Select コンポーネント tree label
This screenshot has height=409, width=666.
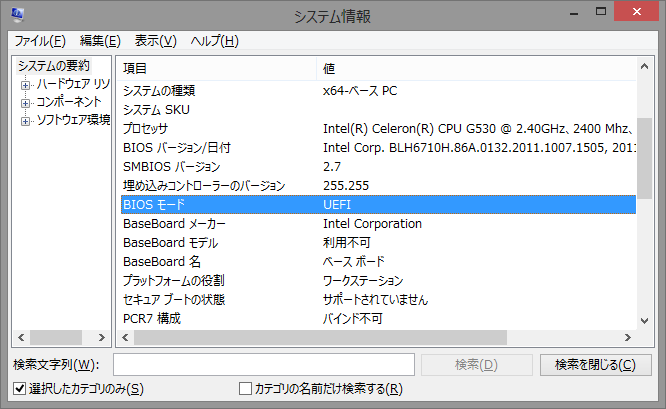(68, 102)
